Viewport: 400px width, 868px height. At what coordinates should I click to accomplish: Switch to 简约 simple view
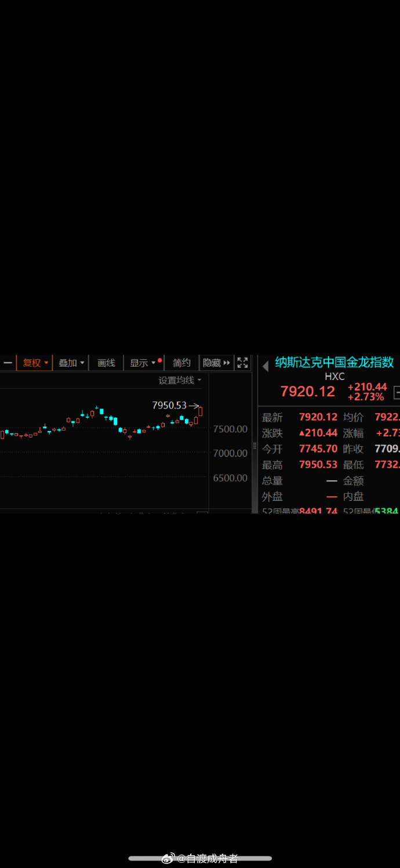(181, 363)
